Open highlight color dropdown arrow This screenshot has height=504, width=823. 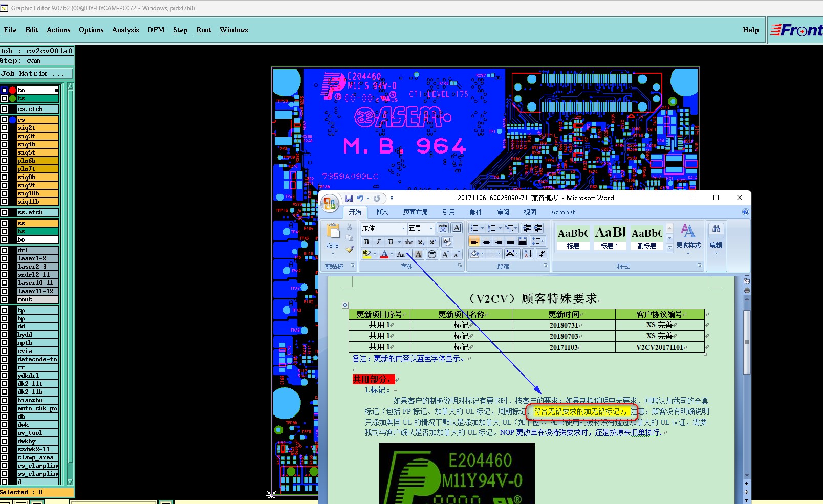[x=375, y=254]
